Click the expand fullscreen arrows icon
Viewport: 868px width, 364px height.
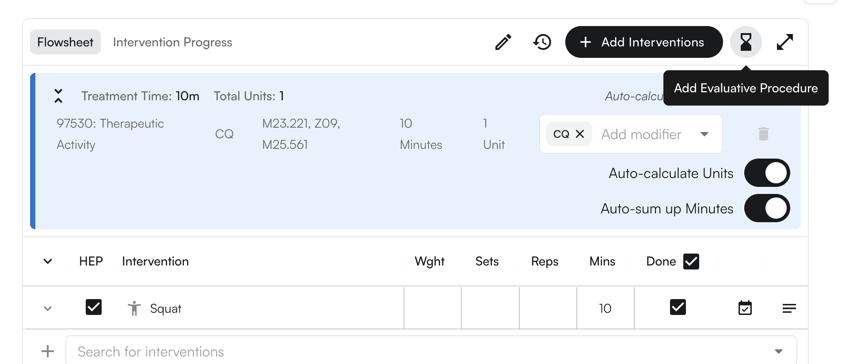(784, 42)
